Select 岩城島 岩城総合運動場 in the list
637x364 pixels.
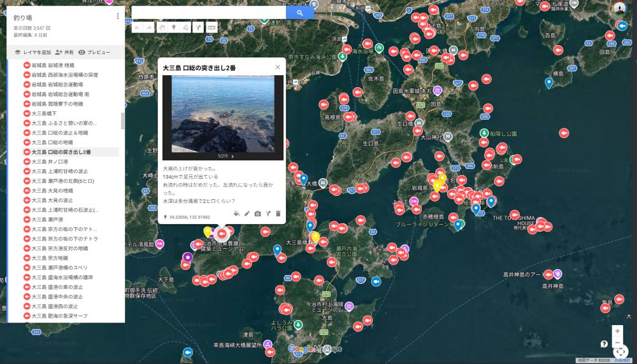click(57, 84)
